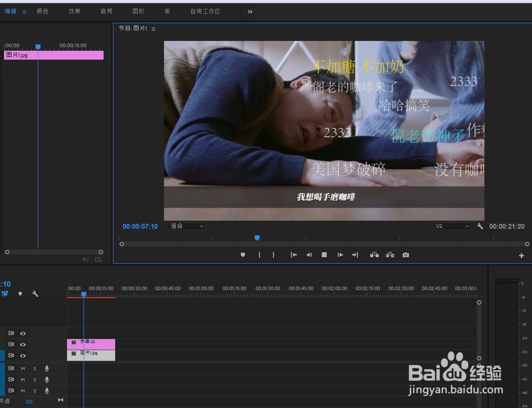
Task: Click 00:00:15:00 on the left panel ruler
Action: pos(73,45)
